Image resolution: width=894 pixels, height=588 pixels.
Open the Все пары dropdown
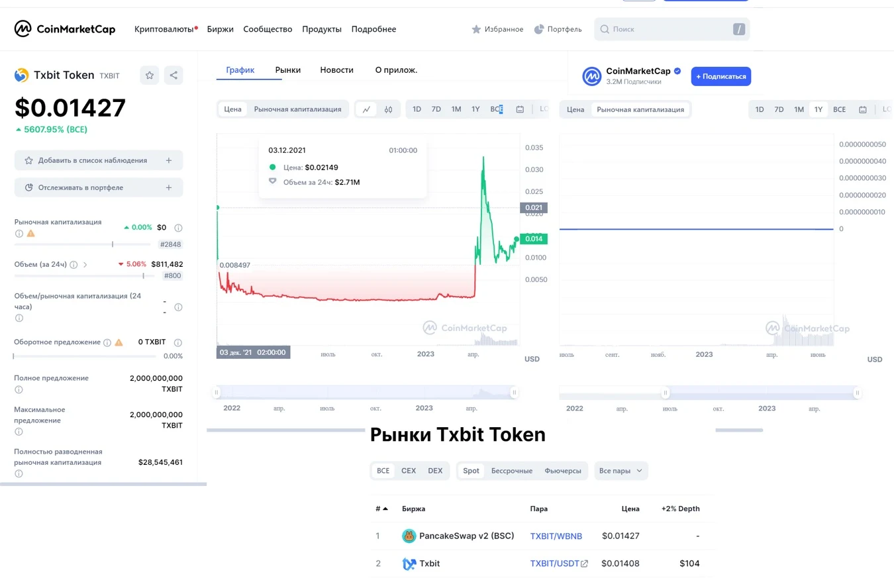point(621,471)
